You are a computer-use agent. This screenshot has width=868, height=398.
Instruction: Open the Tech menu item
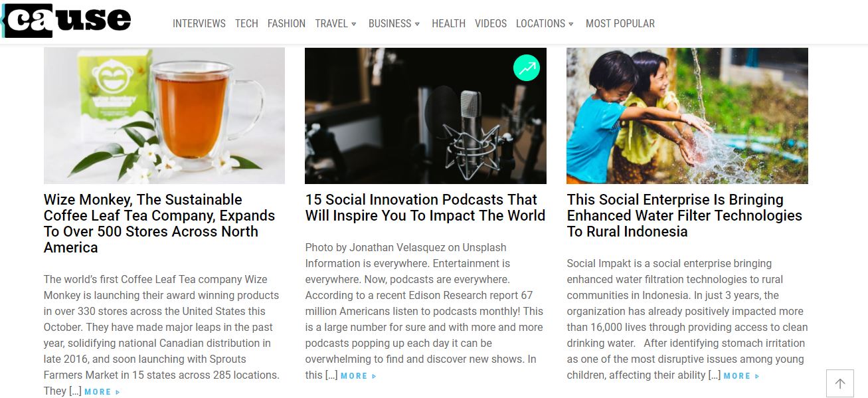(246, 23)
